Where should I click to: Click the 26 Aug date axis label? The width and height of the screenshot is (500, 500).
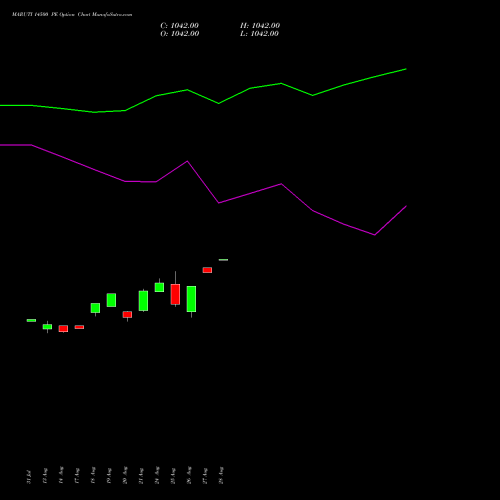coord(189,475)
